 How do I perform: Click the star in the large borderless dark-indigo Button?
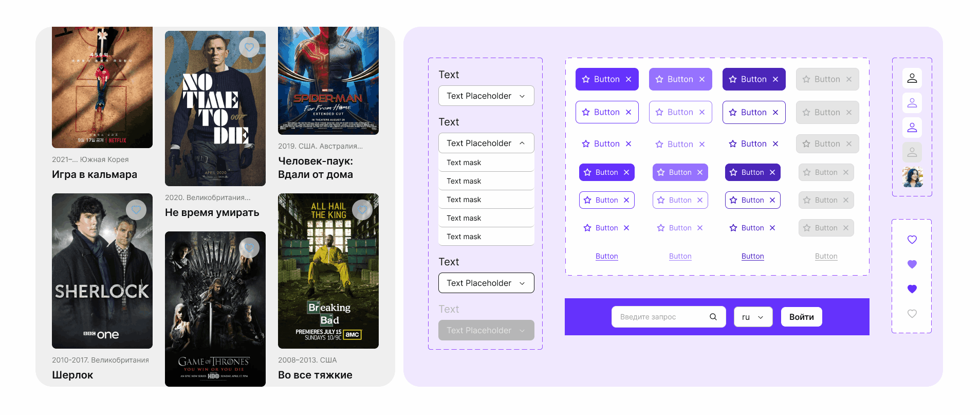733,144
